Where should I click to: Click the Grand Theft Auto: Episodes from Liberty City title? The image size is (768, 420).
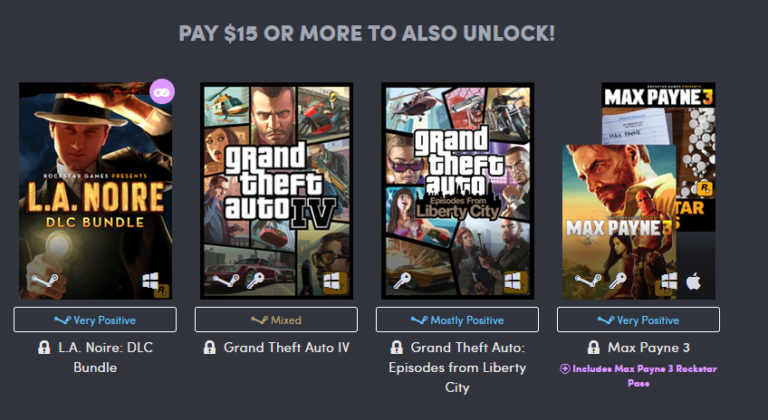click(457, 368)
